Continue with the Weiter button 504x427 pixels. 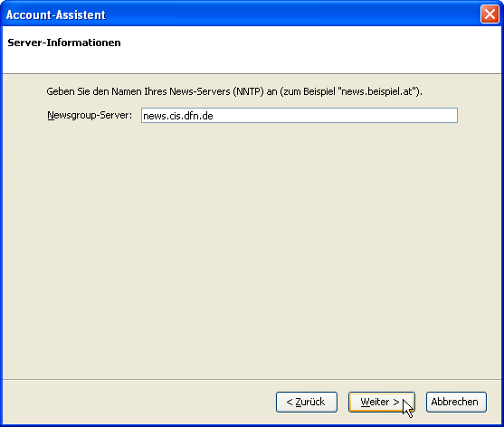coord(382,402)
